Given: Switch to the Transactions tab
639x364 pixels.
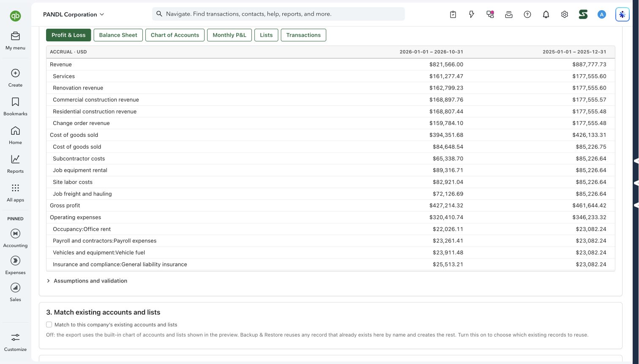Looking at the screenshot, I should (303, 35).
